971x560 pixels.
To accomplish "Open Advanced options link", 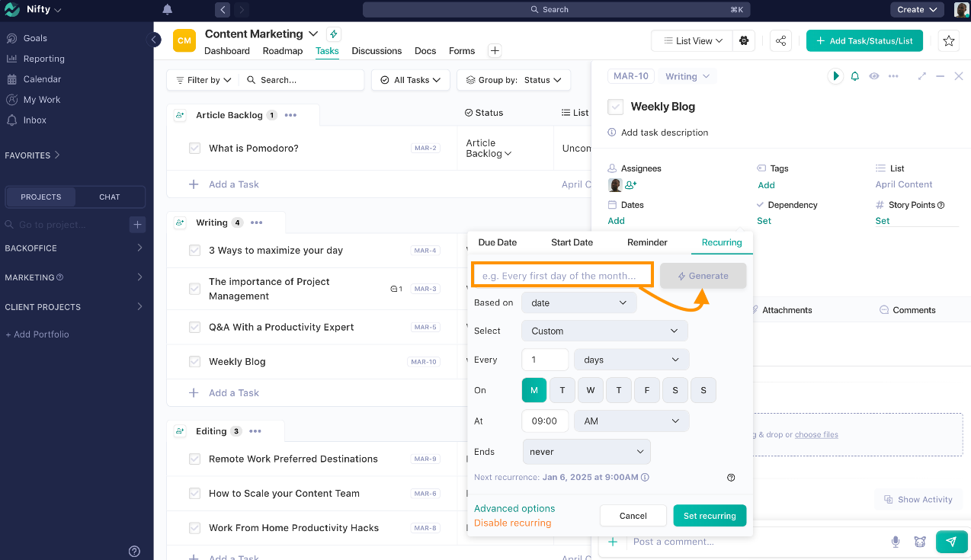I will [514, 508].
